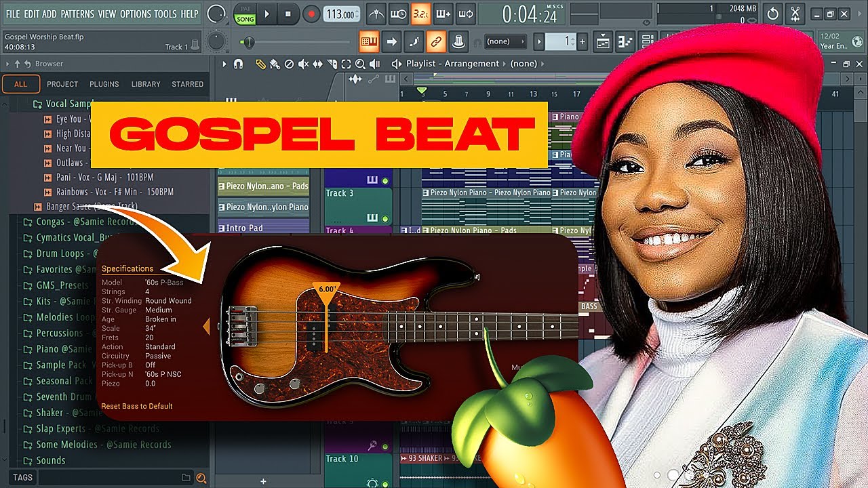Screen dimensions: 868x488
Task: Click the speaker icon before Playlist title
Action: [397, 64]
